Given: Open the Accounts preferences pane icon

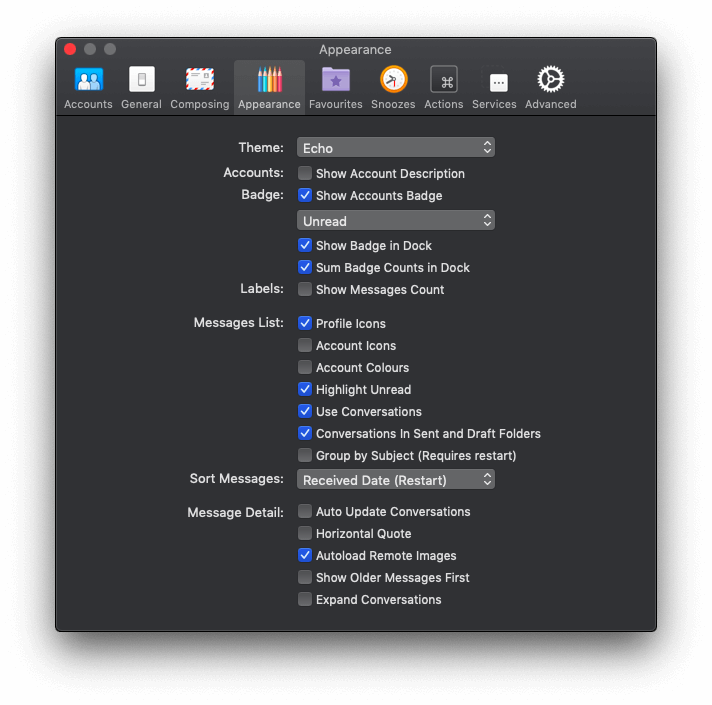Looking at the screenshot, I should tap(88, 80).
